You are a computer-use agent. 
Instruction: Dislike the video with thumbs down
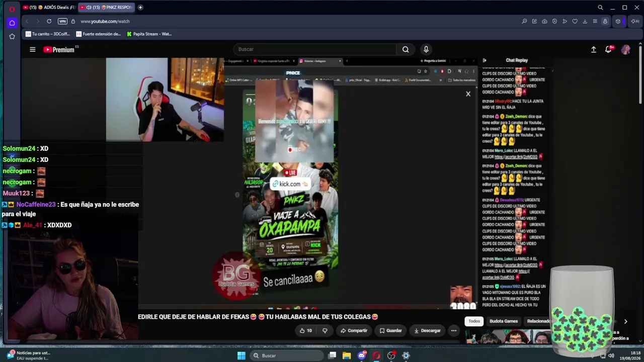325,330
